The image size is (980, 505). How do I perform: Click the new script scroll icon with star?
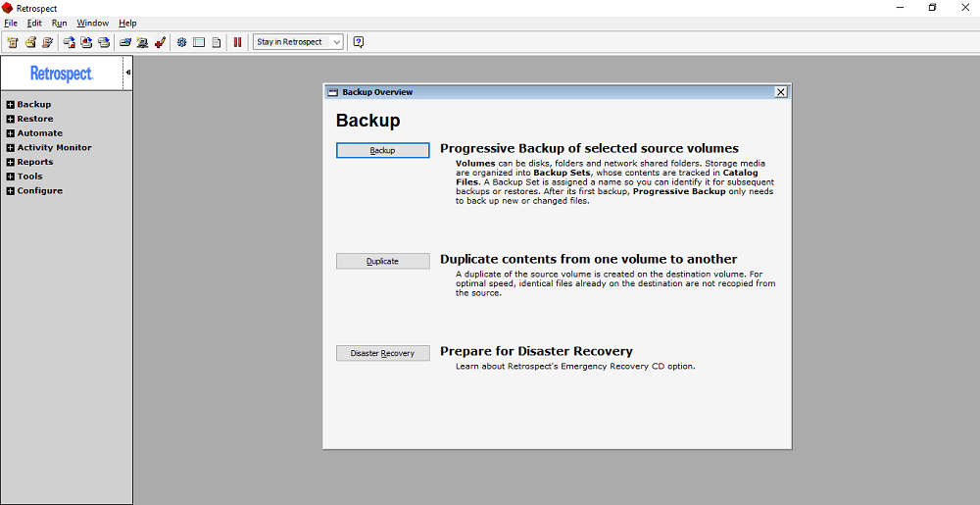tap(13, 42)
